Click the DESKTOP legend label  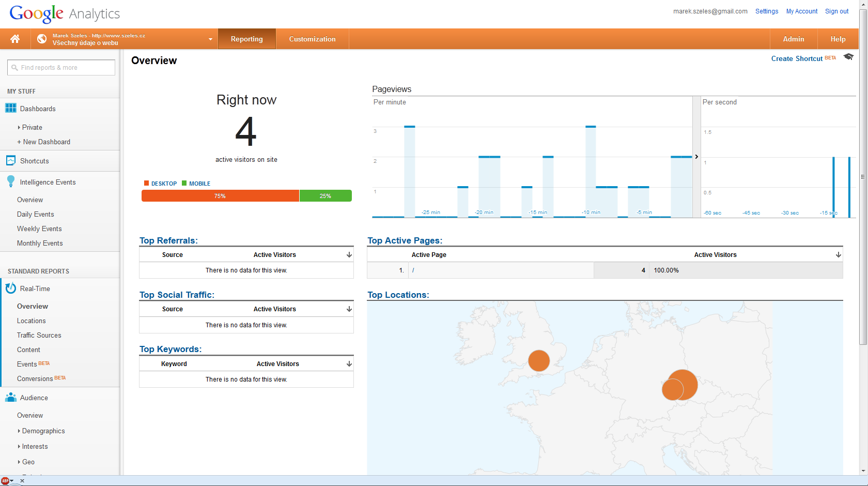coord(164,184)
